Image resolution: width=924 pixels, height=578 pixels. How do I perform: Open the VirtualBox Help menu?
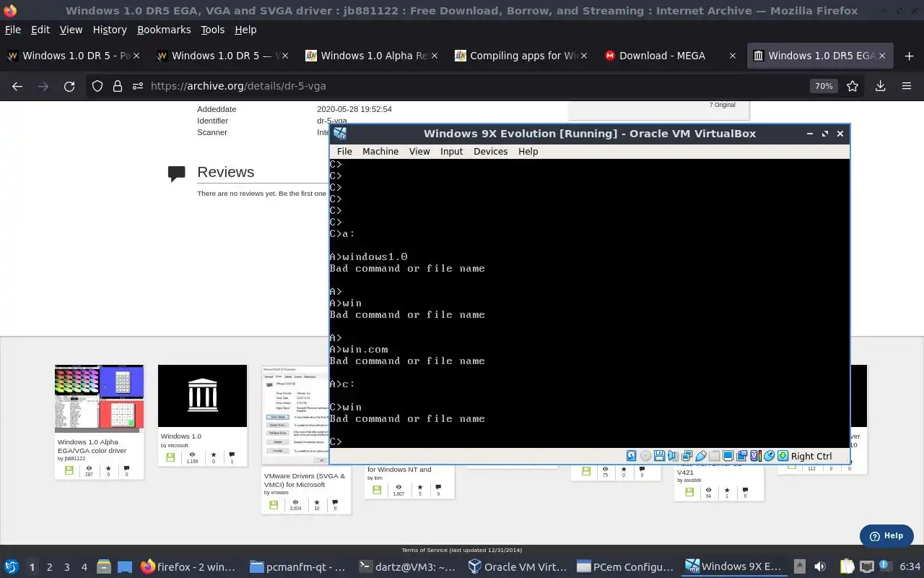coord(528,151)
